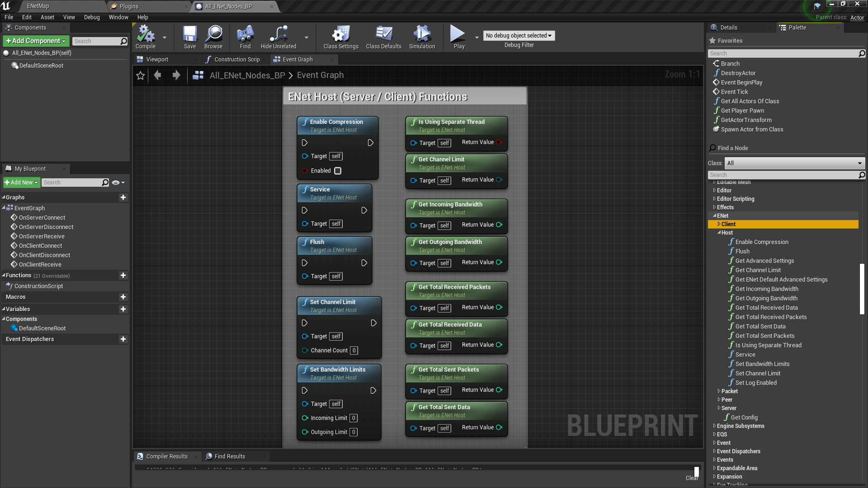The image size is (868, 488).
Task: Add a new variable with plus icon
Action: pos(123,309)
